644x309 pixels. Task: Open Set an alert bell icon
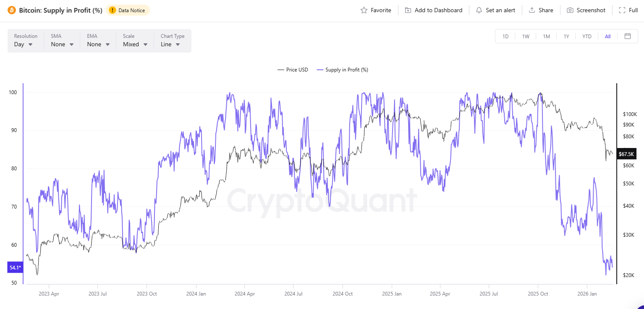click(x=479, y=10)
